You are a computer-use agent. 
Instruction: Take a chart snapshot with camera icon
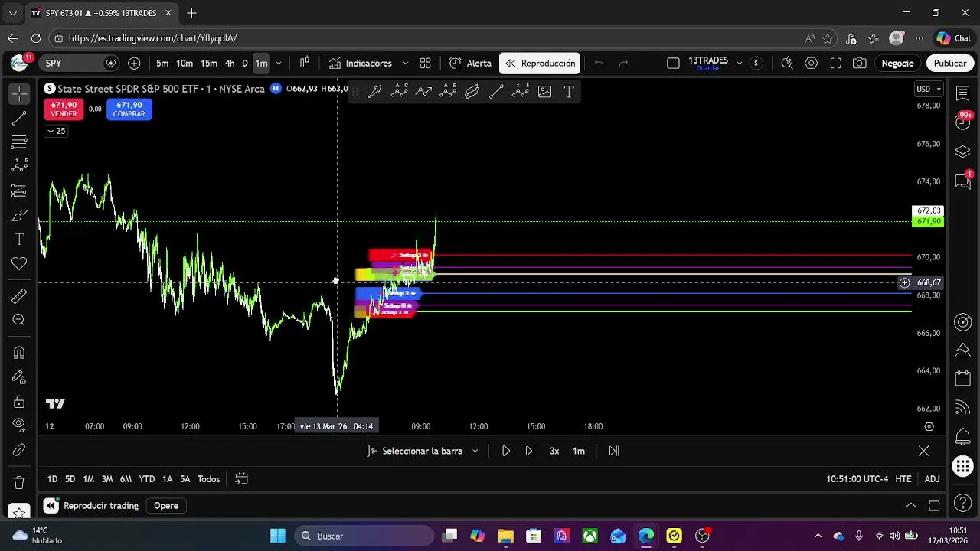pos(860,64)
